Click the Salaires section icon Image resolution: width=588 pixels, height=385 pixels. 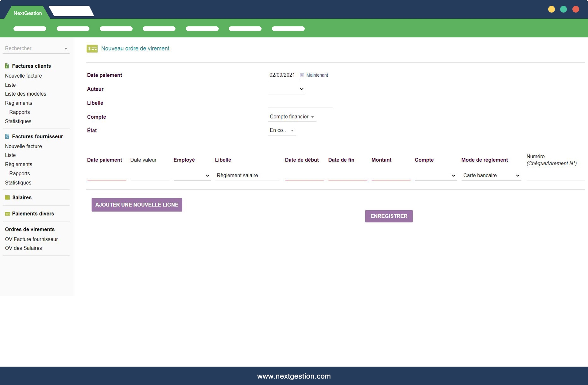coord(7,197)
